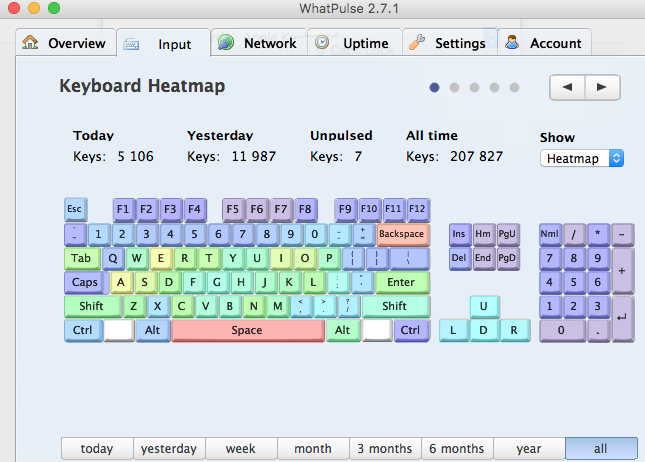Click the all time keys value 207 827

[476, 156]
